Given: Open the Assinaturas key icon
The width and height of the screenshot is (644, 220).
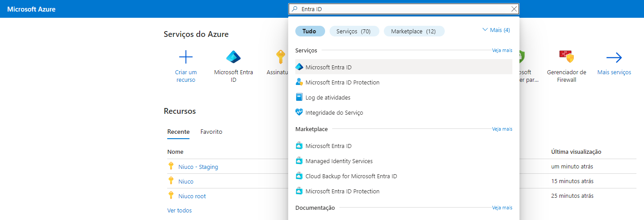Looking at the screenshot, I should [280, 57].
